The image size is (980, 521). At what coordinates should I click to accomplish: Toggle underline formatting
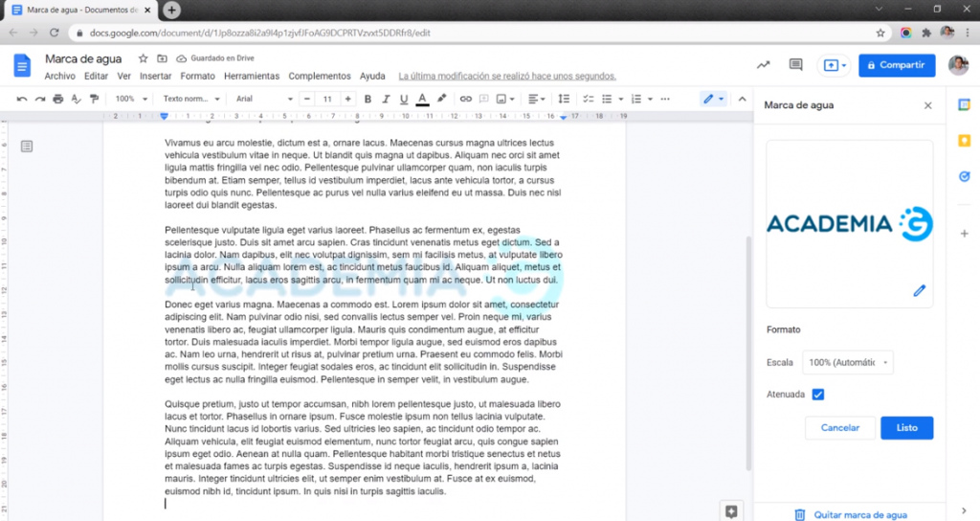point(404,99)
